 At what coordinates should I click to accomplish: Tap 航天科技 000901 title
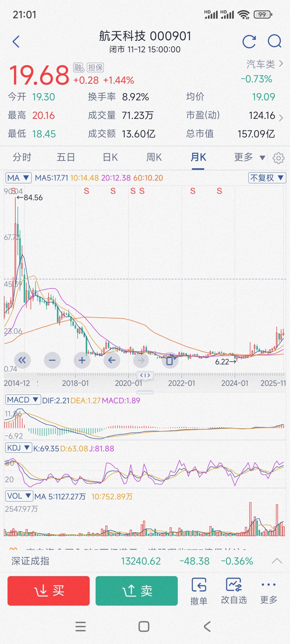coord(145,36)
